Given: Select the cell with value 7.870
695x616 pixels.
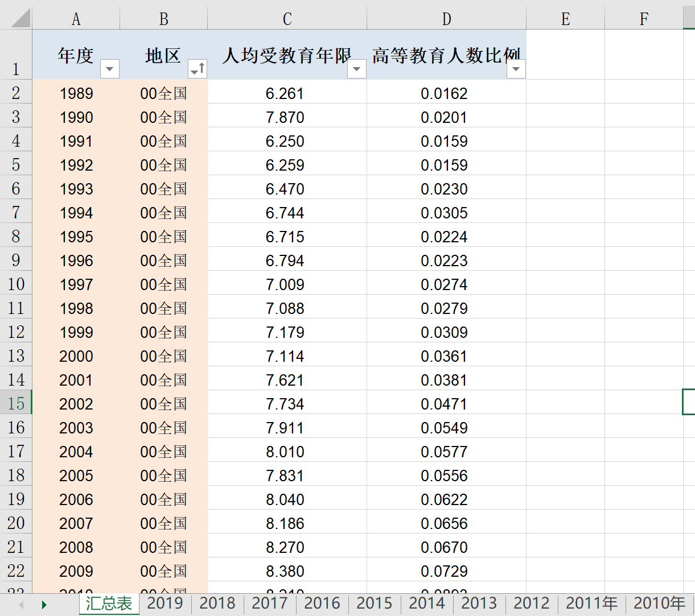Looking at the screenshot, I should point(287,117).
